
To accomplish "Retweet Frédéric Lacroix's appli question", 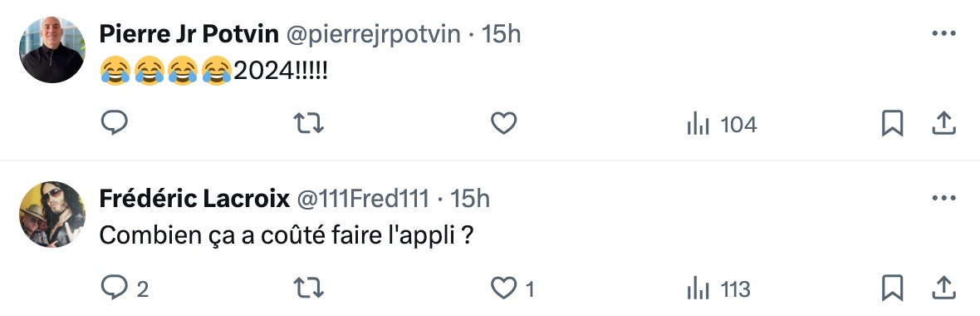I will tap(309, 289).
